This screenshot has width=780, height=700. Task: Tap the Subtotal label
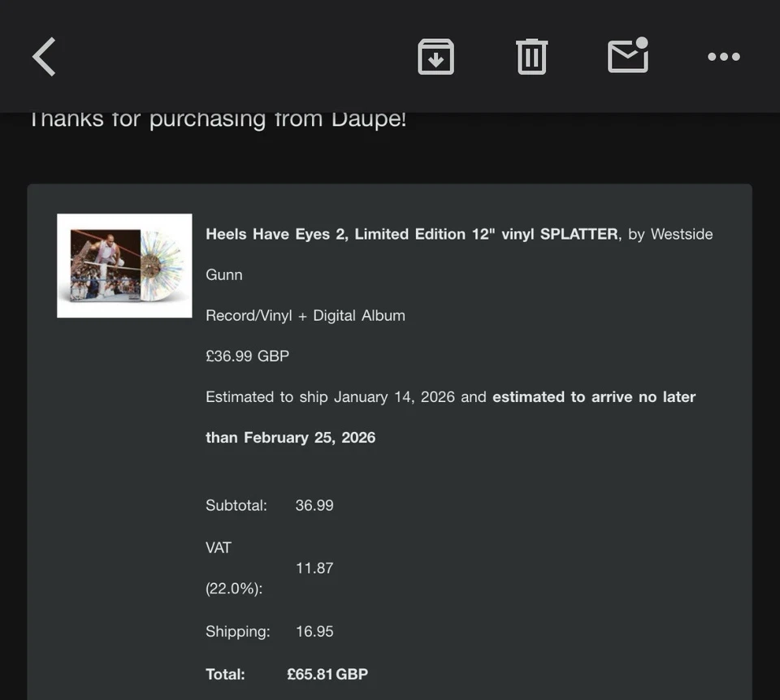(x=236, y=505)
